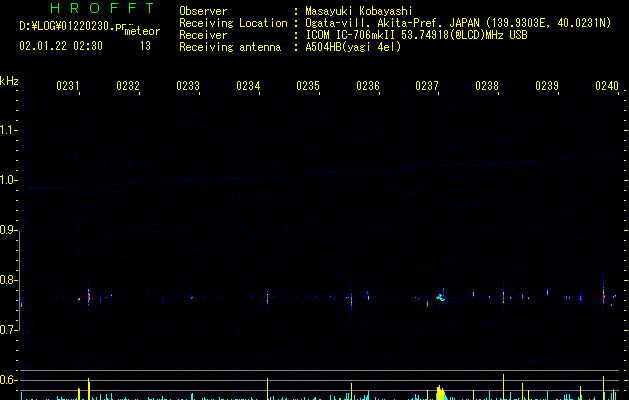Click the 0238 time marker
Screen dimensions: 629x400
point(487,86)
